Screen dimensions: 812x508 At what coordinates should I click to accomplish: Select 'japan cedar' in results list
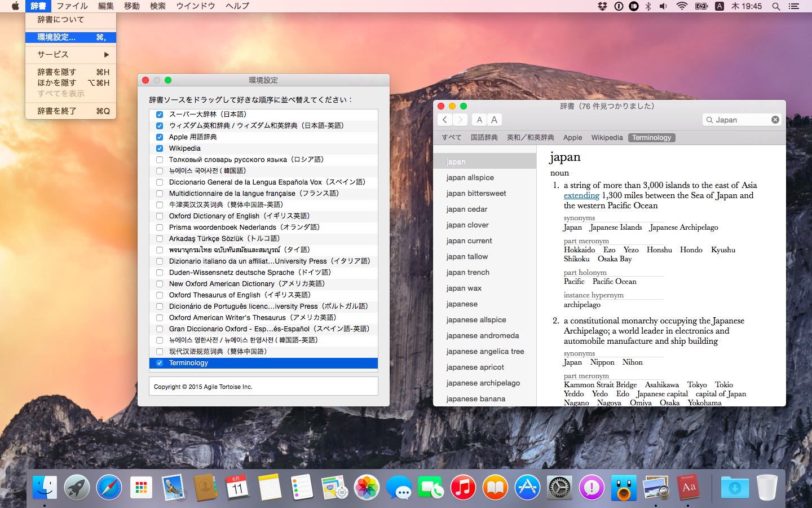tap(485, 209)
